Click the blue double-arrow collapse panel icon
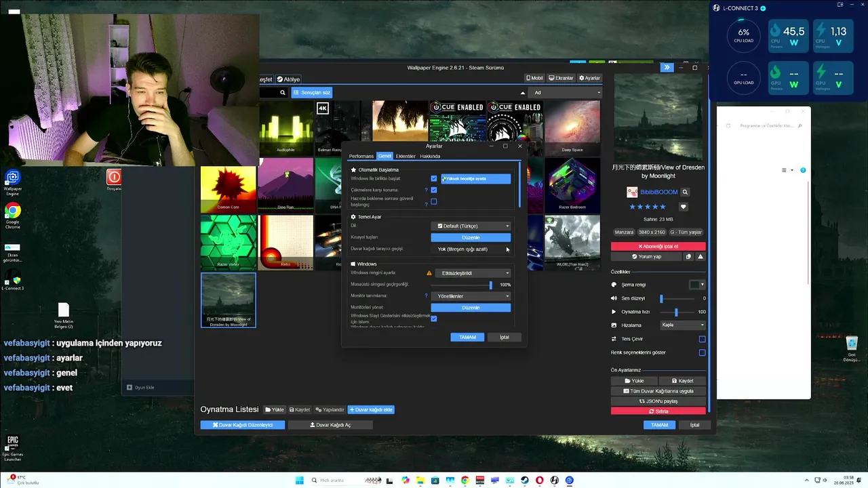Viewport: 868px width, 488px height. pyautogui.click(x=667, y=67)
